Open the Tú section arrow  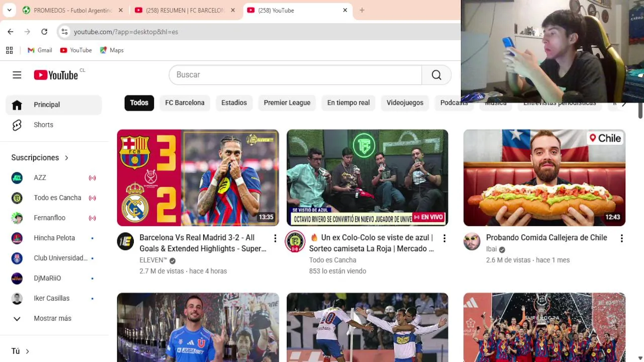tap(27, 351)
